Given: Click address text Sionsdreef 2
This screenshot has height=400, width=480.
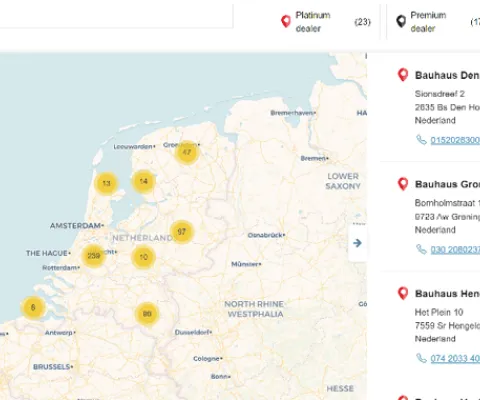Looking at the screenshot, I should coord(440,94).
